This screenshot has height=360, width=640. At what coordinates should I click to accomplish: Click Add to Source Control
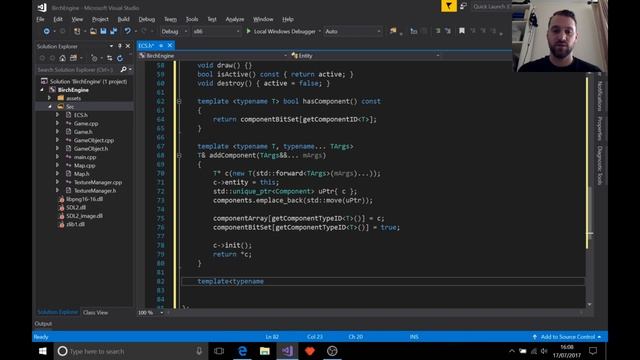[x=567, y=337]
